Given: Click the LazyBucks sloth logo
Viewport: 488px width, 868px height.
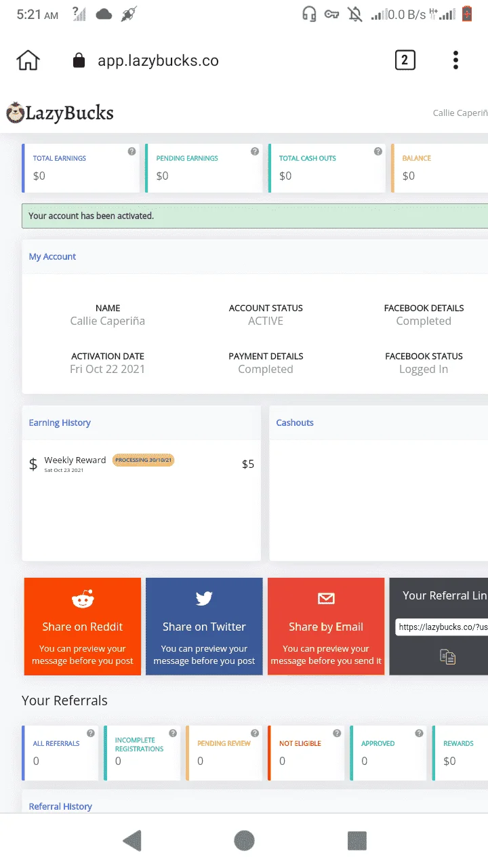Looking at the screenshot, I should 15,113.
